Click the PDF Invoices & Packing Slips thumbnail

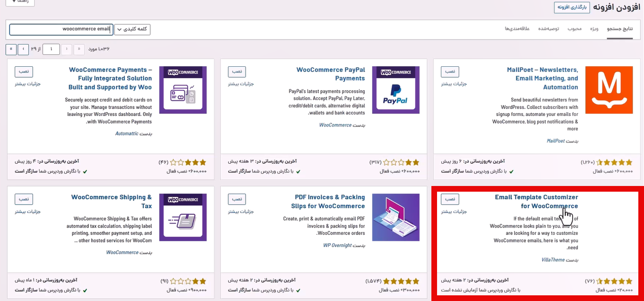[x=396, y=217]
